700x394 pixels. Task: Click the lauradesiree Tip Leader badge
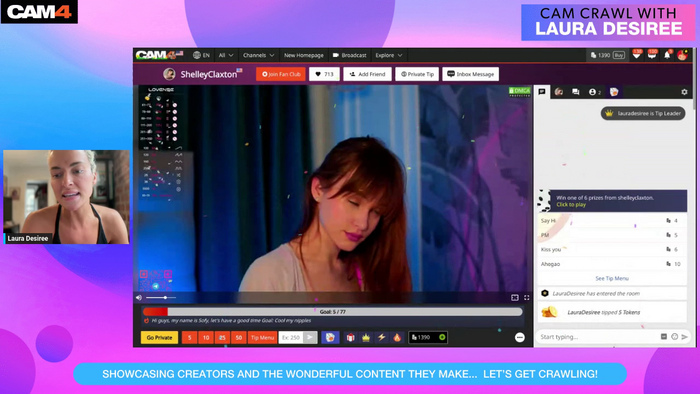tap(643, 113)
